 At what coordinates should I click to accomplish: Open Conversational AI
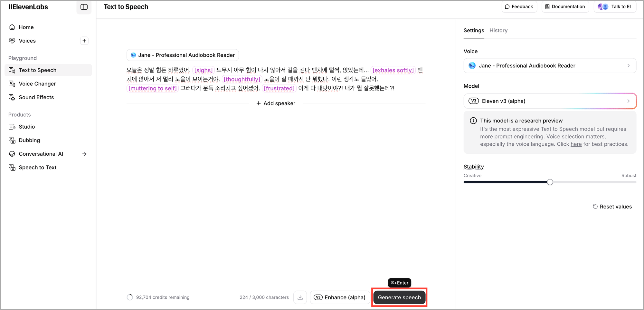point(41,154)
